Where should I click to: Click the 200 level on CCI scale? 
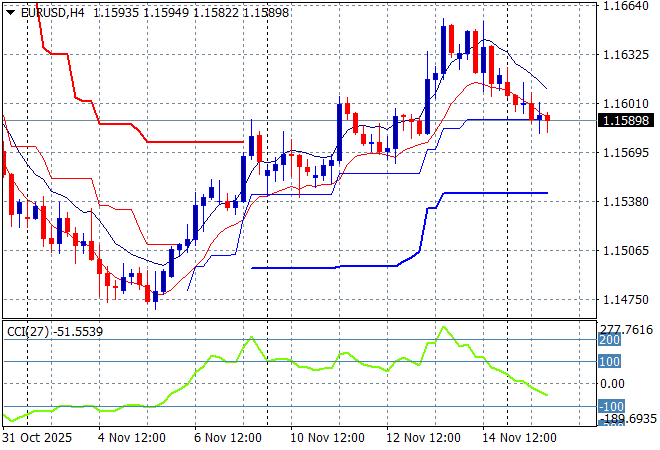pos(610,340)
